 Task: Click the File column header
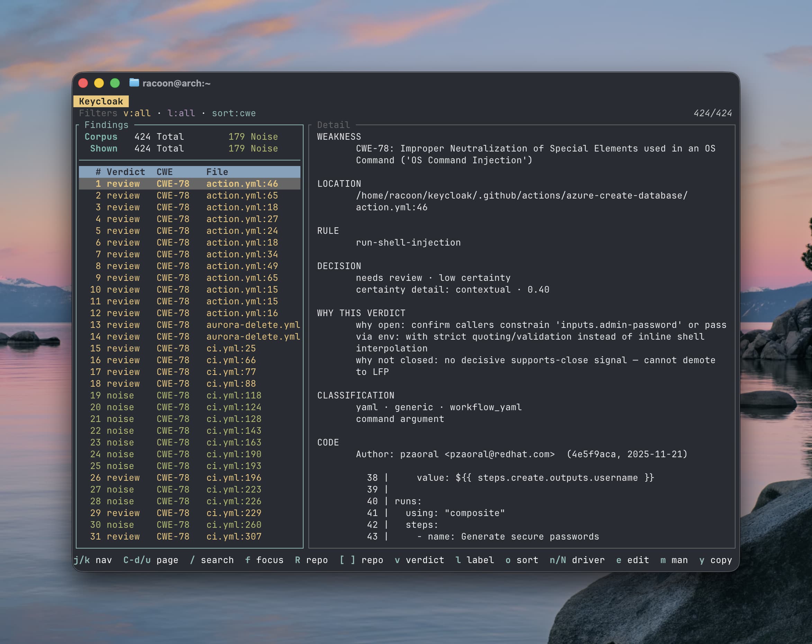(x=217, y=172)
